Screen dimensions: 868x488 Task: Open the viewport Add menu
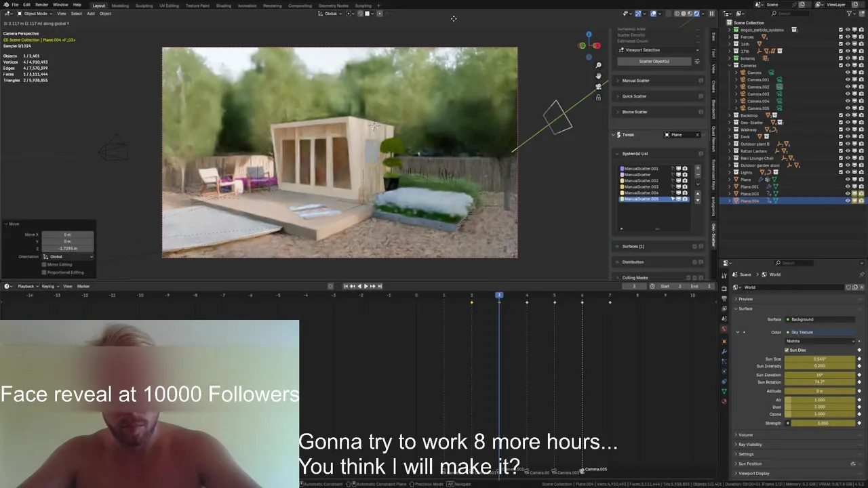(90, 14)
